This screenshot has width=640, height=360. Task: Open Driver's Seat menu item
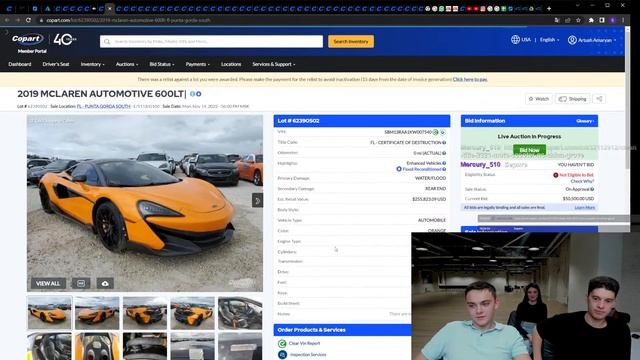pos(56,64)
